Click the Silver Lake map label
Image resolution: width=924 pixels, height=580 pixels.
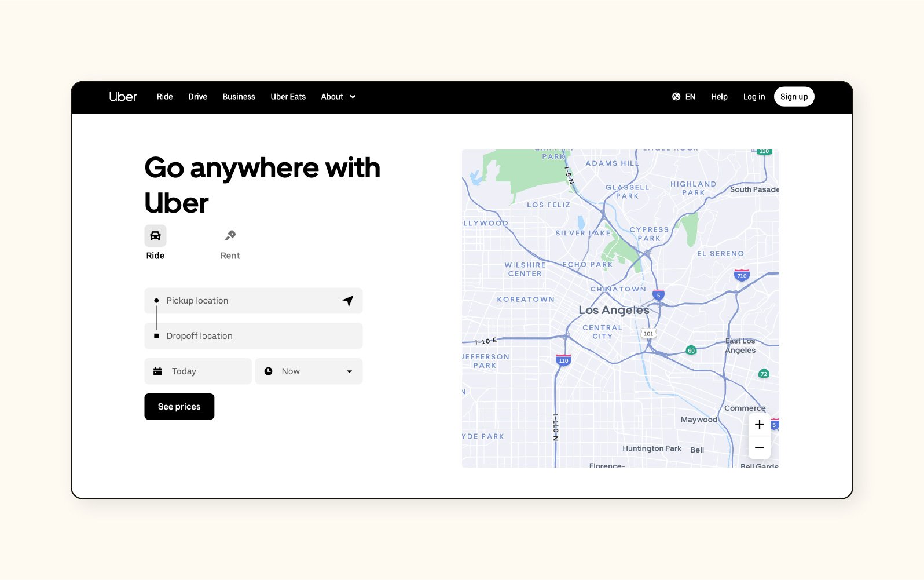point(583,233)
